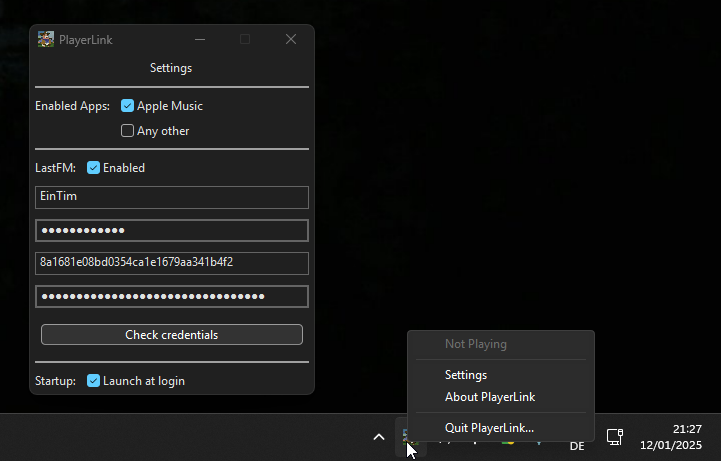The image size is (721, 461).
Task: Click the masked API secret field above Check credentials
Action: pos(172,296)
